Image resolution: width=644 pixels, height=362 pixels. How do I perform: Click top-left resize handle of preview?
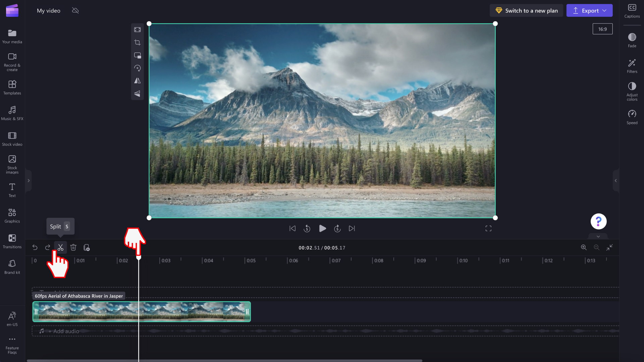(149, 24)
